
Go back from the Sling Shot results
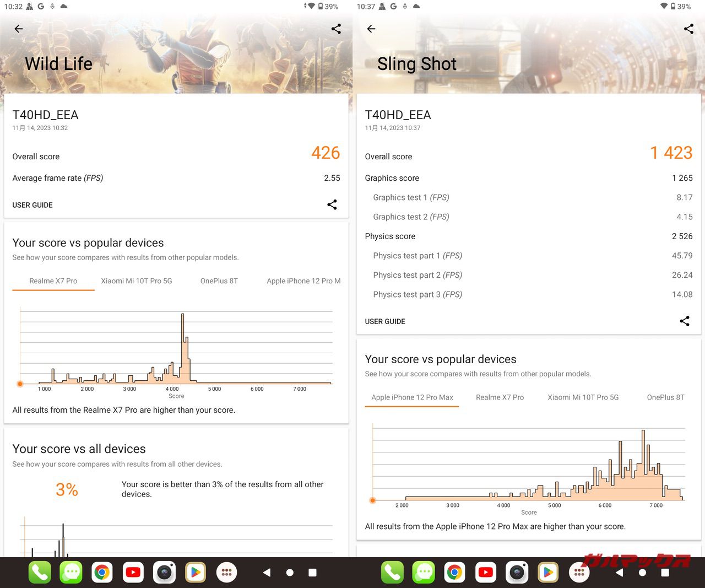(x=371, y=29)
